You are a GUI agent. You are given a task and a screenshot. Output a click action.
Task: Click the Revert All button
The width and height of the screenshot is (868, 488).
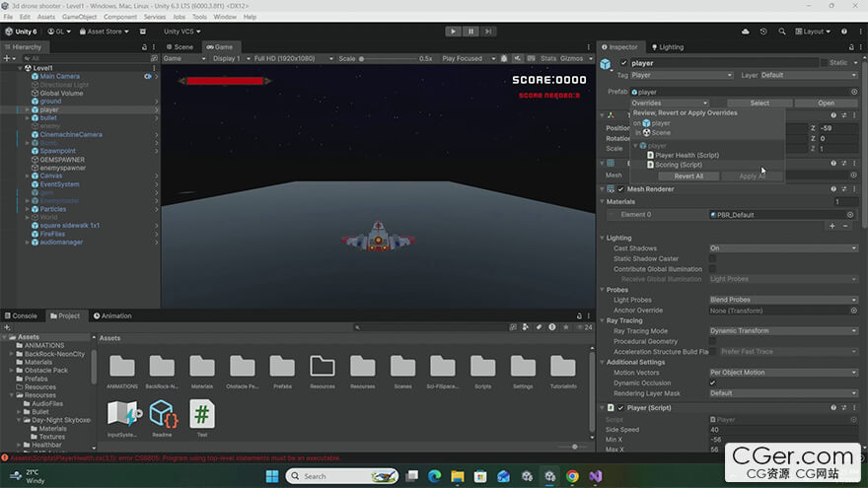pos(688,175)
